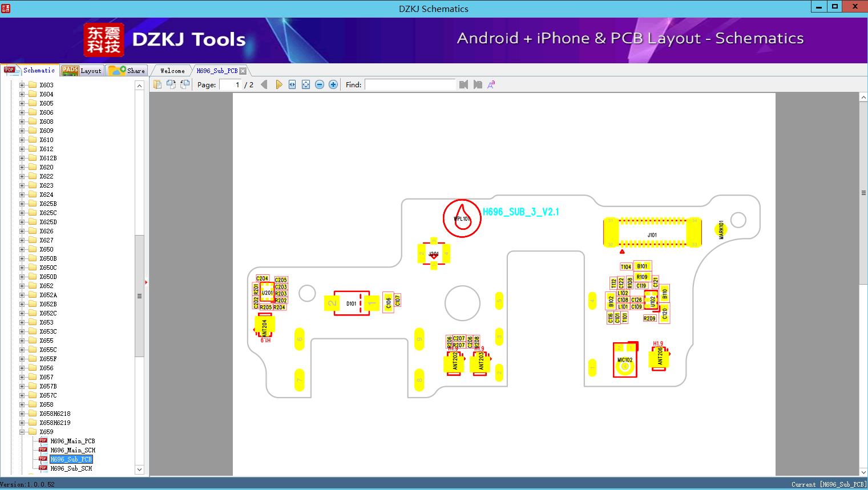
Task: Select the X652A folder
Action: (x=48, y=295)
